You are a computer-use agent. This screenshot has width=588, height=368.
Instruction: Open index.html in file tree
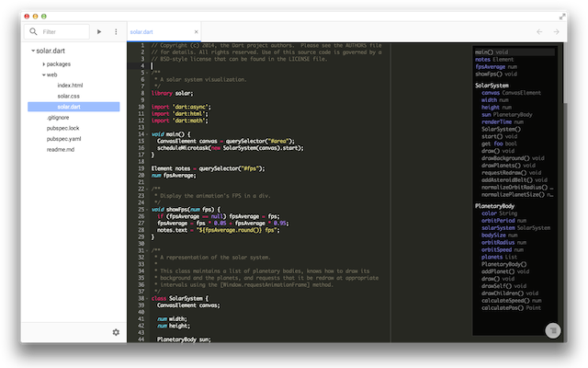pos(70,86)
